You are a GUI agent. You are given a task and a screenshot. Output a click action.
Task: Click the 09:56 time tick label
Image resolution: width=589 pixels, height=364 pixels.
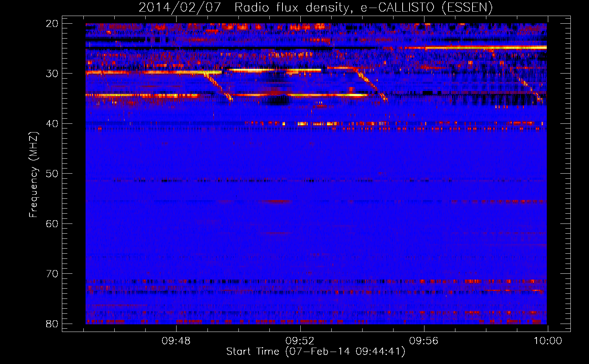click(424, 341)
